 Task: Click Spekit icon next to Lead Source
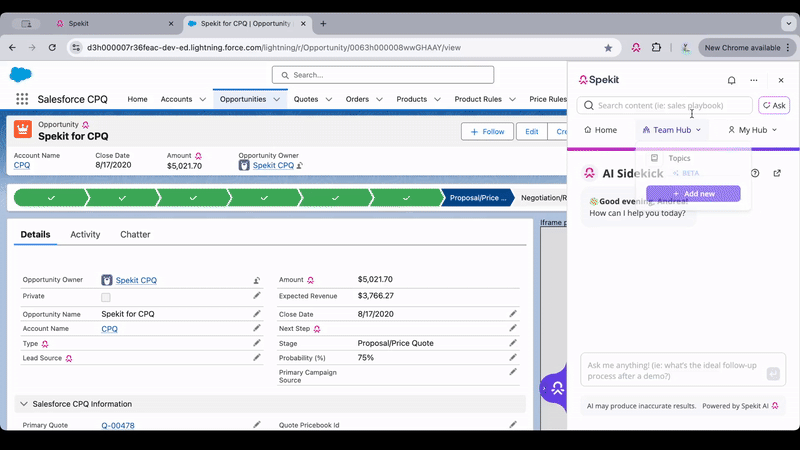69,359
